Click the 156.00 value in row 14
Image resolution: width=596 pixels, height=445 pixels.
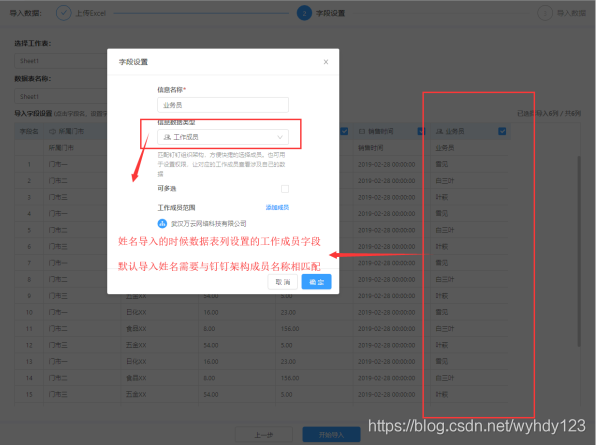(x=290, y=378)
